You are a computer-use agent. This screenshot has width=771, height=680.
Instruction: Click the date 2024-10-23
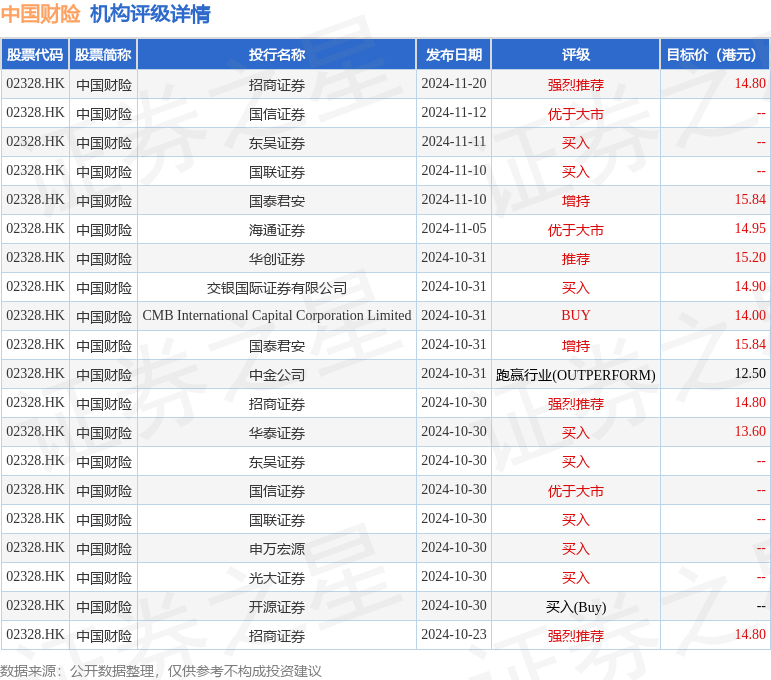pyautogui.click(x=454, y=634)
